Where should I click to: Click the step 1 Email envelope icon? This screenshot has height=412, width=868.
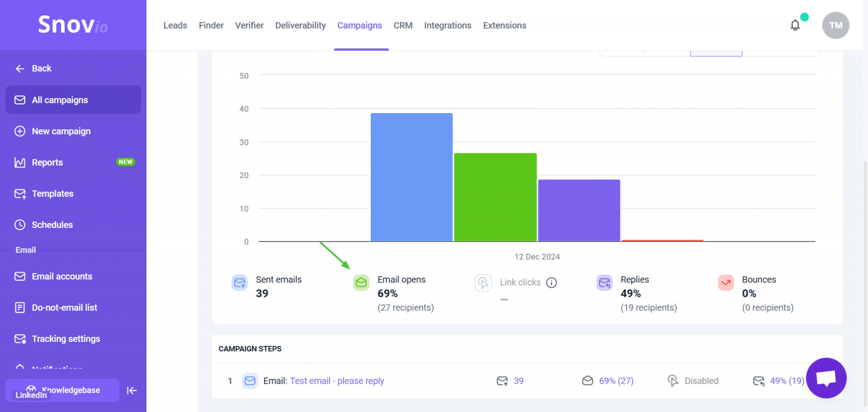[x=250, y=381]
